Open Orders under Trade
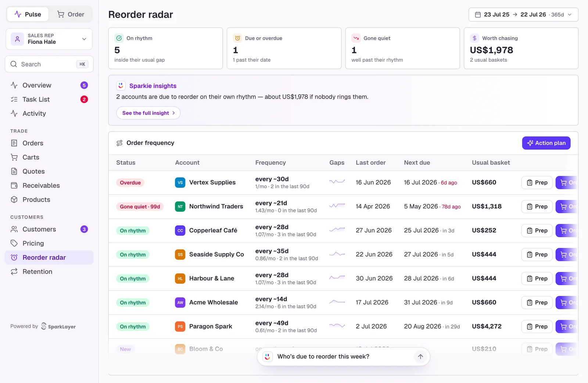 click(x=49, y=143)
